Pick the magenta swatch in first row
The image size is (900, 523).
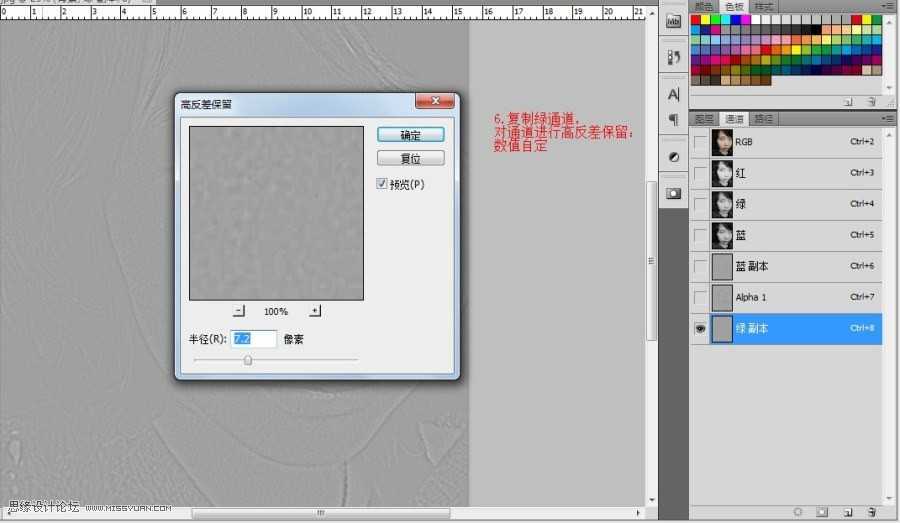tap(746, 20)
